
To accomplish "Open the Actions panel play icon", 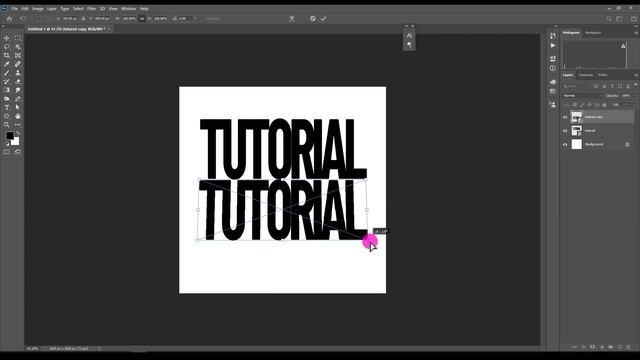I will coord(553,45).
